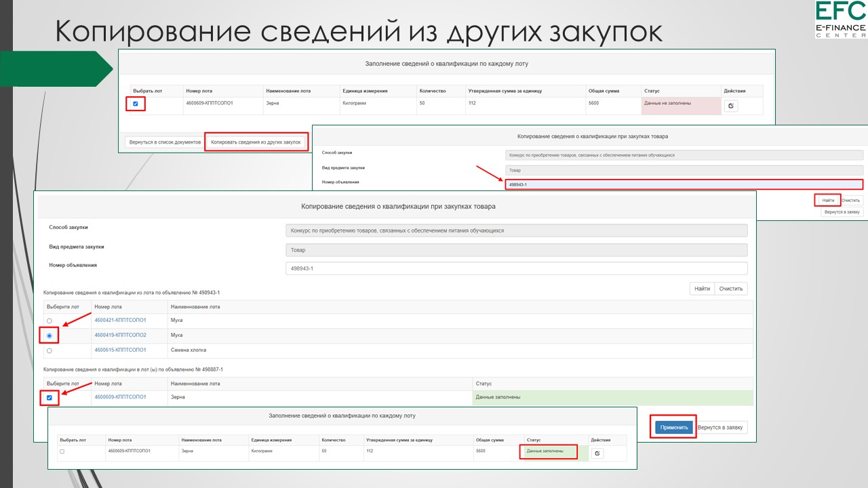Click the EFC E-Finance Center logo
868x488 pixels.
point(841,20)
